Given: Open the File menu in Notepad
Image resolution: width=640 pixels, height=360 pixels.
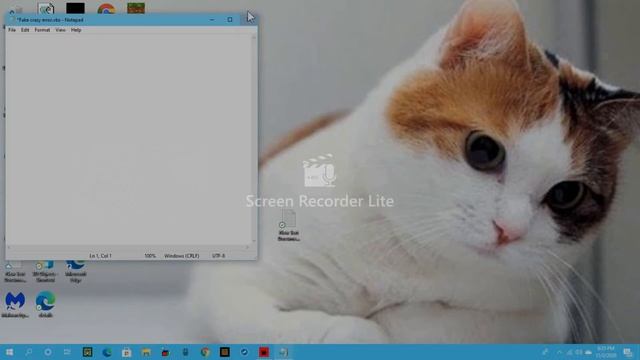Looking at the screenshot, I should 12,30.
